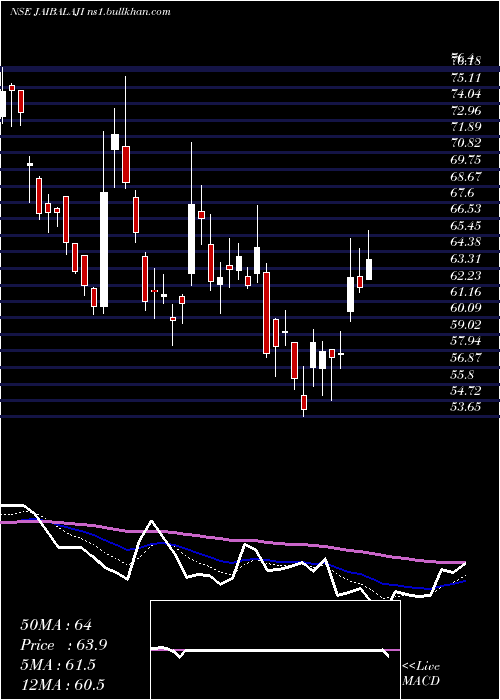Screen dimensions: 500x700
Task: Click the 67.6 price level label
Action: coord(463,193)
